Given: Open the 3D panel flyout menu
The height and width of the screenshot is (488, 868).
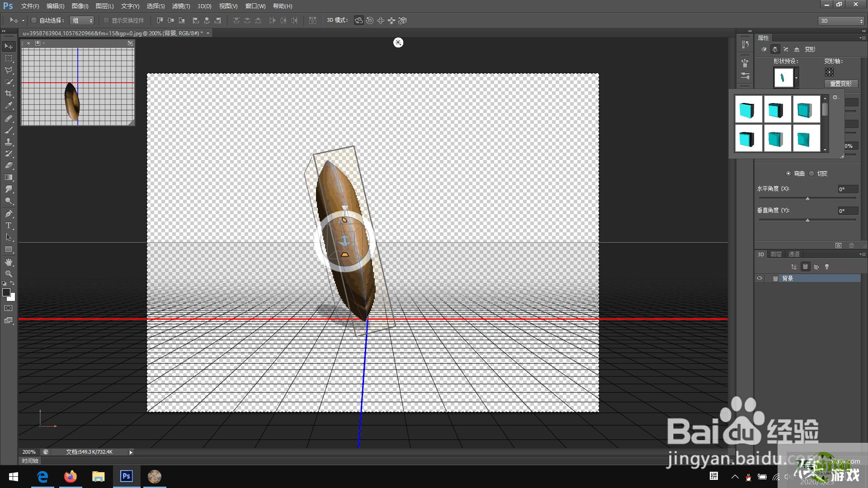Looking at the screenshot, I should (x=862, y=254).
